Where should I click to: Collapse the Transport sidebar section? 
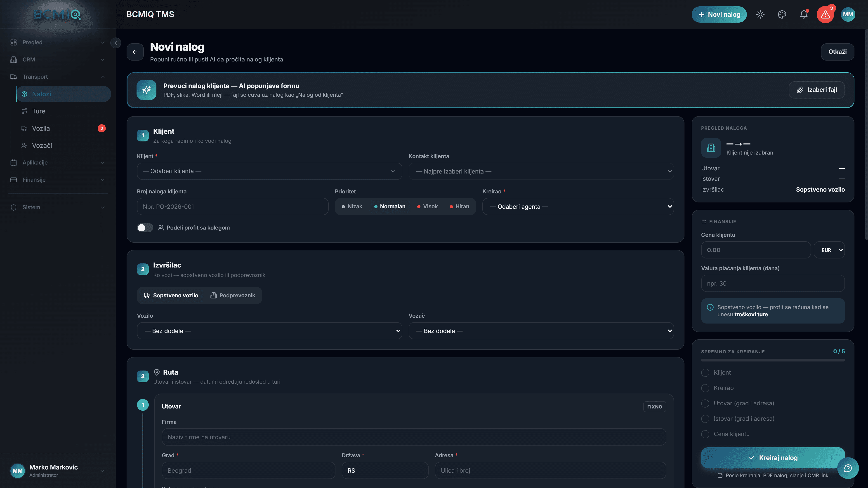tap(57, 77)
